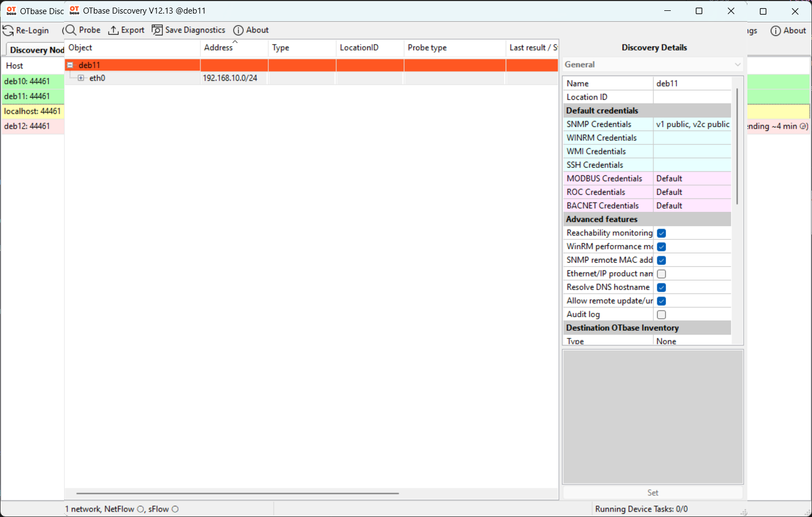The image size is (812, 517).
Task: Click the NetFlow status indicator
Action: click(140, 509)
